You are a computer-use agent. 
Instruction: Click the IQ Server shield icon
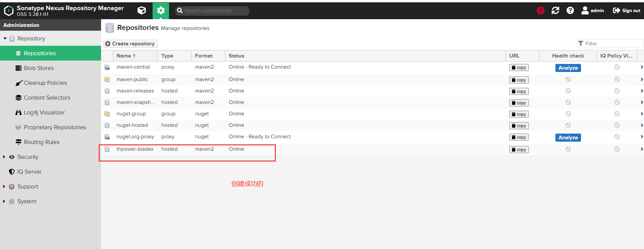point(12,172)
